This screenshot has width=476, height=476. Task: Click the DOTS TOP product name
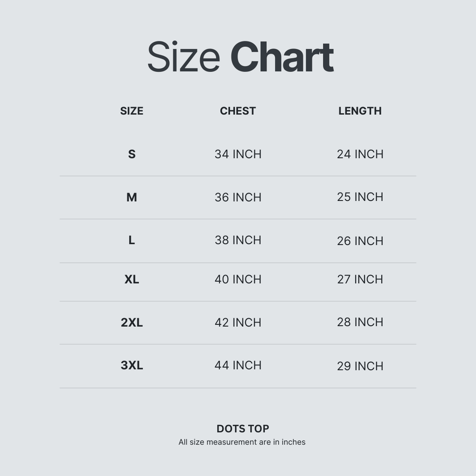point(243,429)
